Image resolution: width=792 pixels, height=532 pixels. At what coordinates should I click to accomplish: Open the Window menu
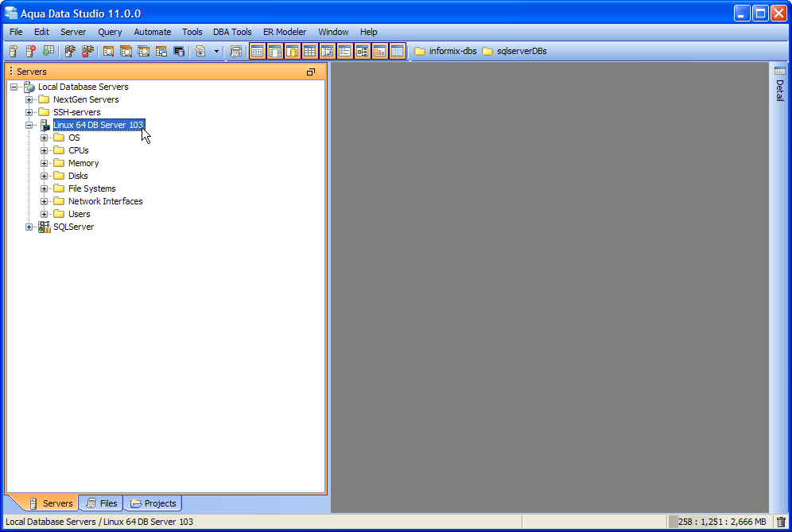click(333, 32)
